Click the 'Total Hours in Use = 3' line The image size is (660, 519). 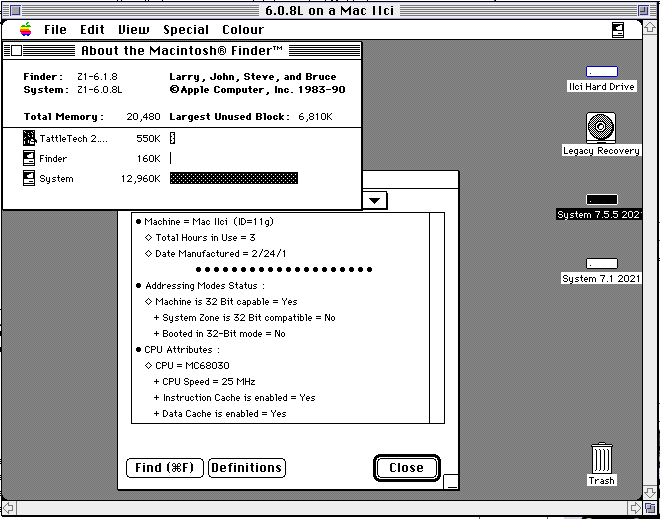coord(200,237)
